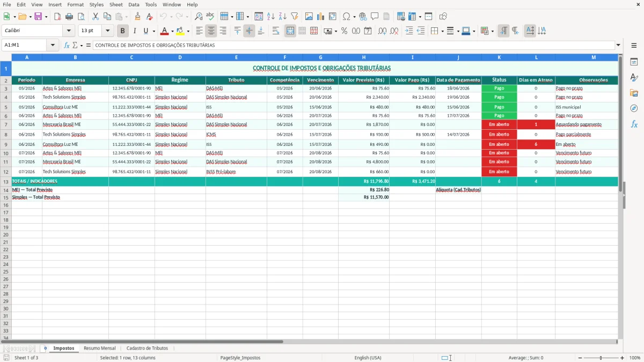Click the Save document icon
This screenshot has height=362, width=644.
pos(38,17)
